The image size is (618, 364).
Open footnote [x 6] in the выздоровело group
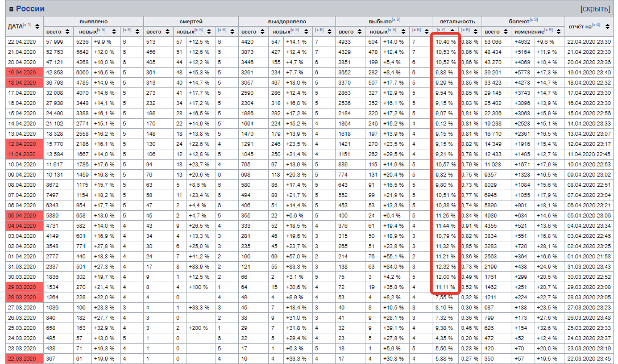pos(319,30)
